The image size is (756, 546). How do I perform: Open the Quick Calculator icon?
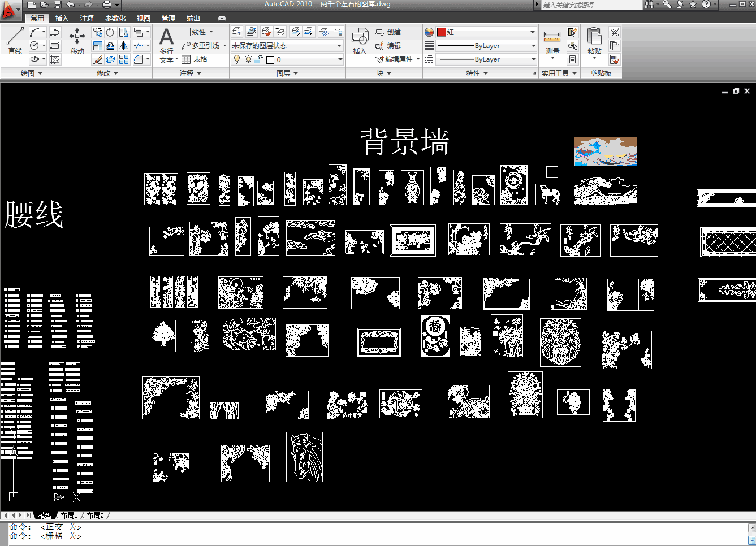pos(573,59)
